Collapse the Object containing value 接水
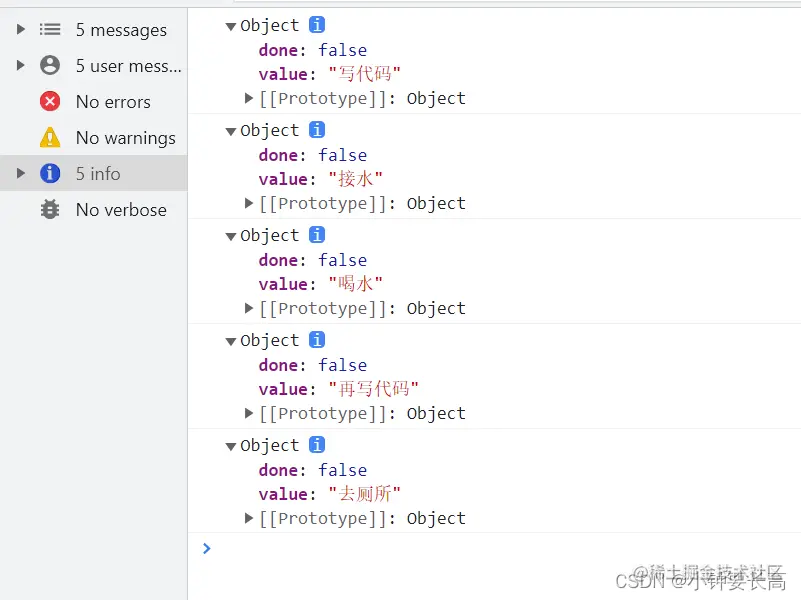 pos(231,131)
